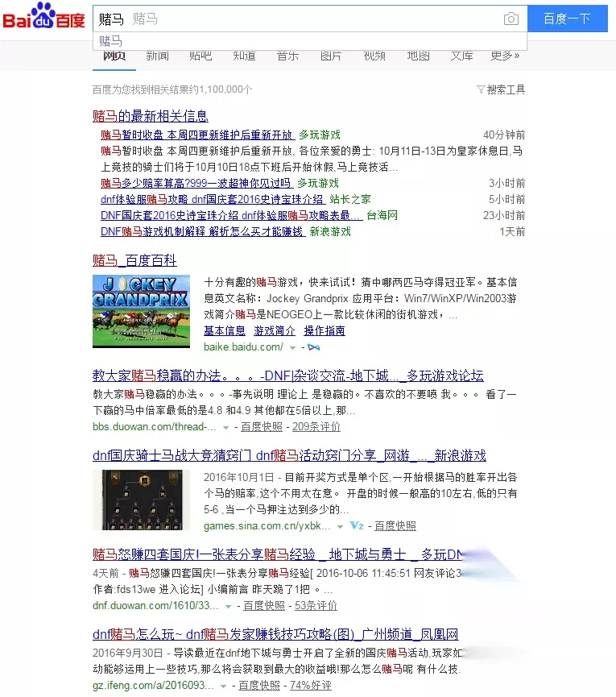This screenshot has width=616, height=697.
Task: Open dnf国庆骑士马战大竞猜窍门 result
Action: (x=289, y=455)
